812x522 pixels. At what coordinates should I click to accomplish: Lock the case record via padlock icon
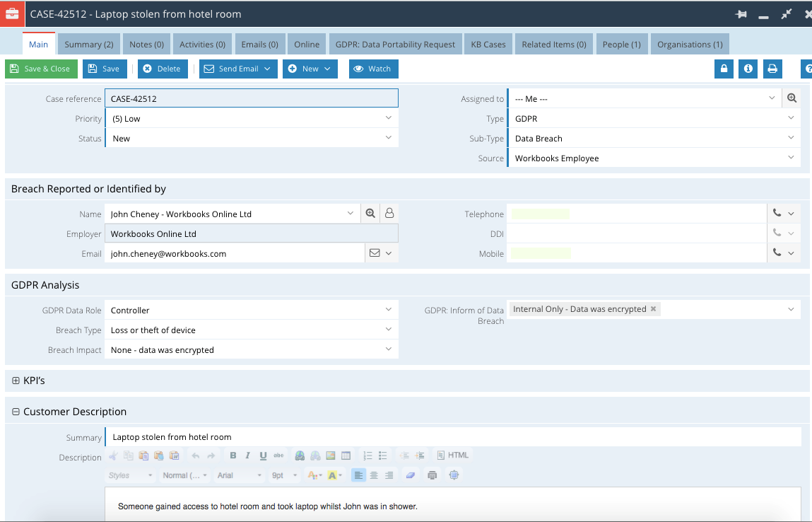724,69
